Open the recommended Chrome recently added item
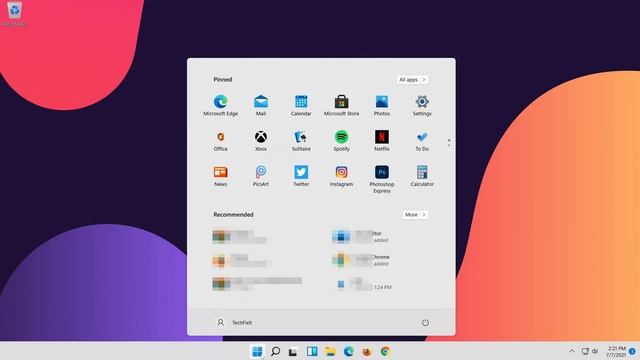640x360 pixels. 361,260
